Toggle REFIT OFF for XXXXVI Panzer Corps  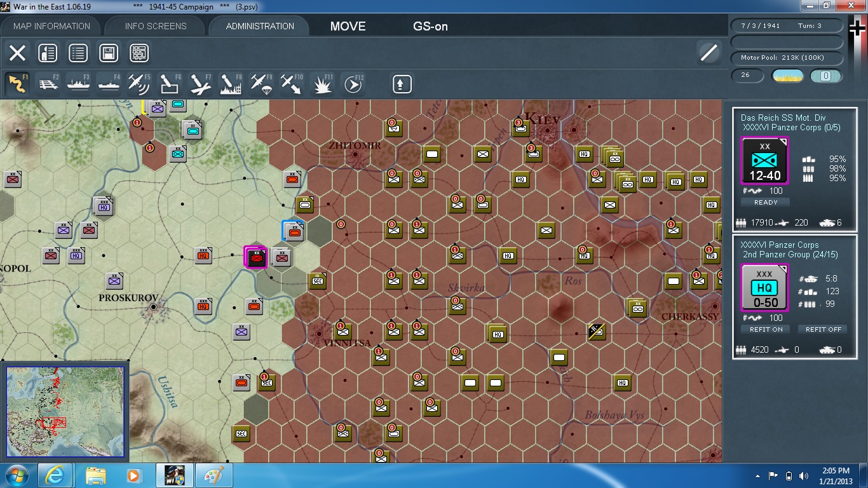(x=824, y=329)
